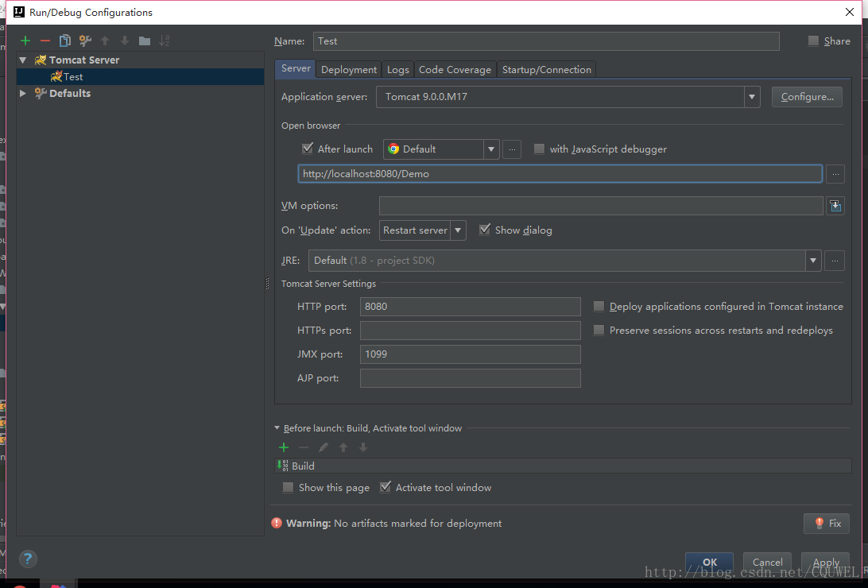This screenshot has height=588, width=868.
Task: Confirm with the OK button
Action: 709,562
